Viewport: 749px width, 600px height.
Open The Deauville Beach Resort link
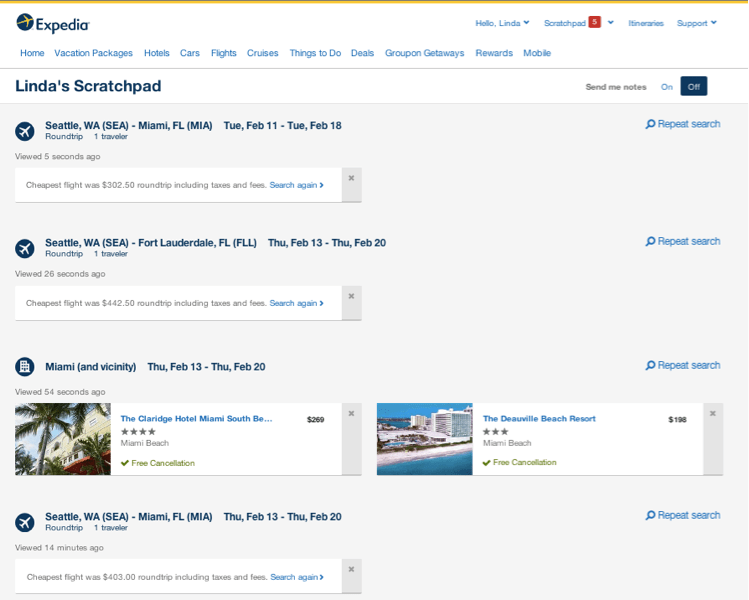tap(539, 418)
